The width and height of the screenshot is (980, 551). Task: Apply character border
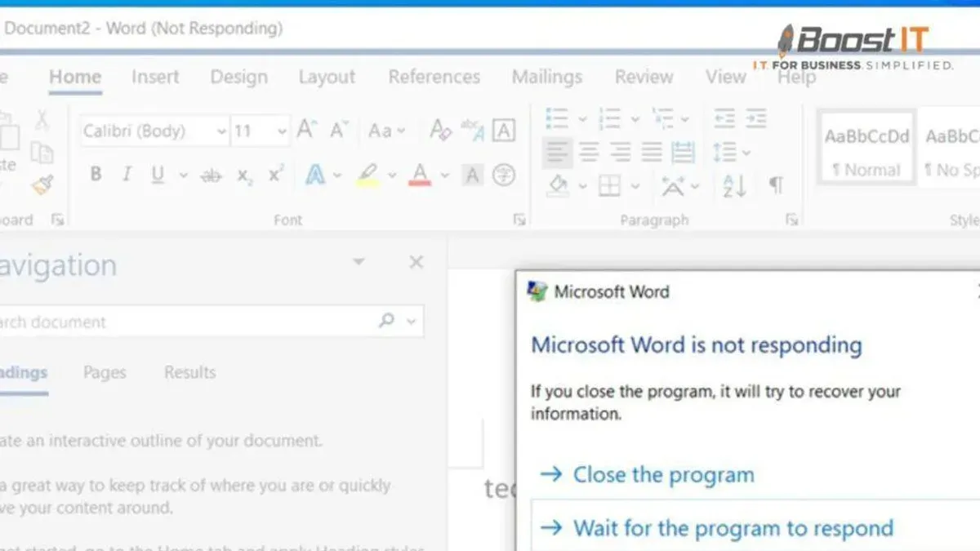point(504,130)
